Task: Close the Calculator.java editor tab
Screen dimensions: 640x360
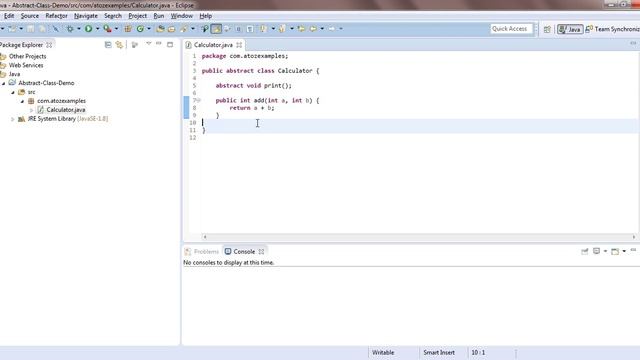Action: tap(239, 45)
